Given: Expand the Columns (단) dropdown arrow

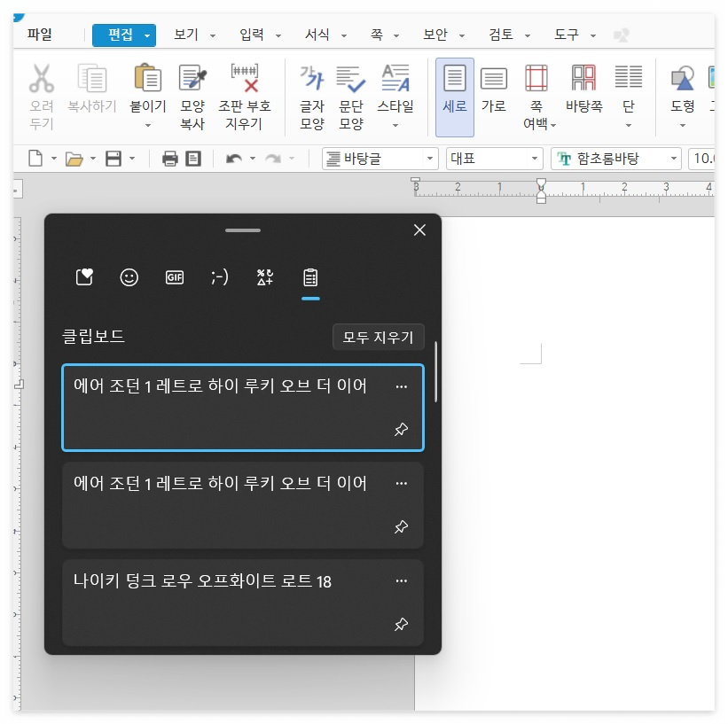Looking at the screenshot, I should point(628,125).
